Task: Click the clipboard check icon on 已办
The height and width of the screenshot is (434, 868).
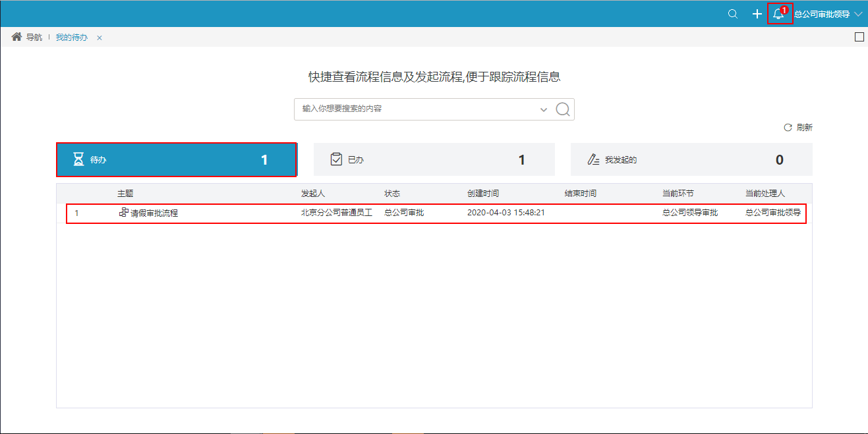Action: (336, 159)
